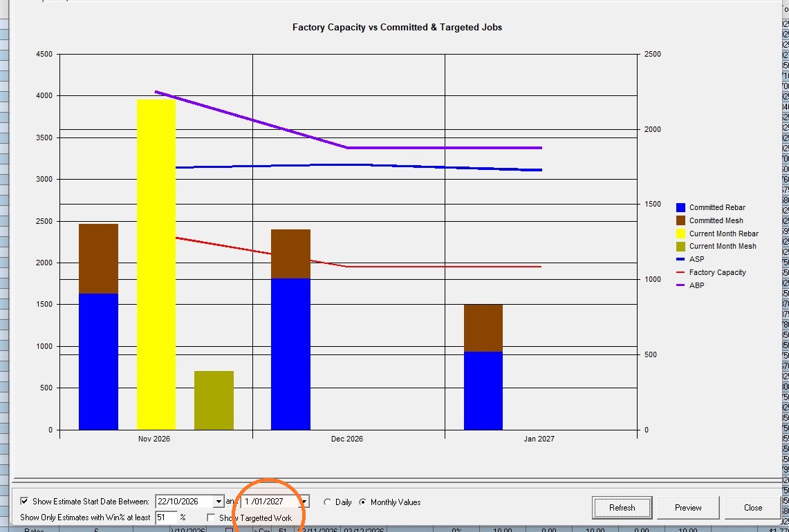This screenshot has width=789, height=532.
Task: Click the chart title Factory Capacity vs Committed & Targeted Jobs
Action: (397, 27)
